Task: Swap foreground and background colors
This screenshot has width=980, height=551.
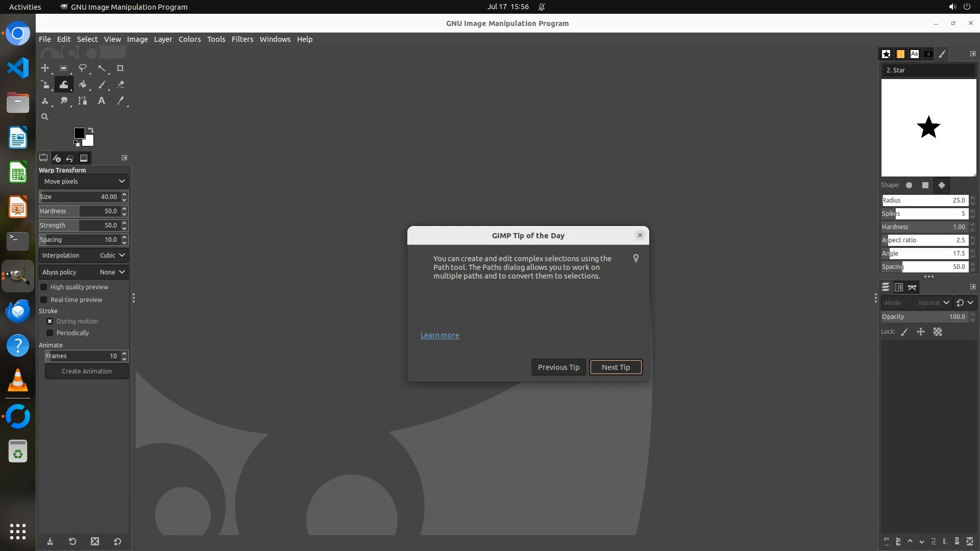Action: click(91, 130)
